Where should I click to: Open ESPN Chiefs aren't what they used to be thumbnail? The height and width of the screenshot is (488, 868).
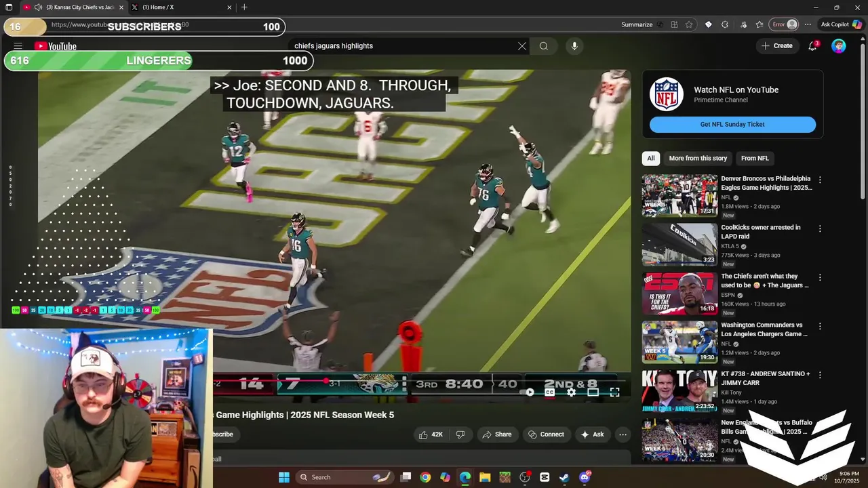(679, 293)
